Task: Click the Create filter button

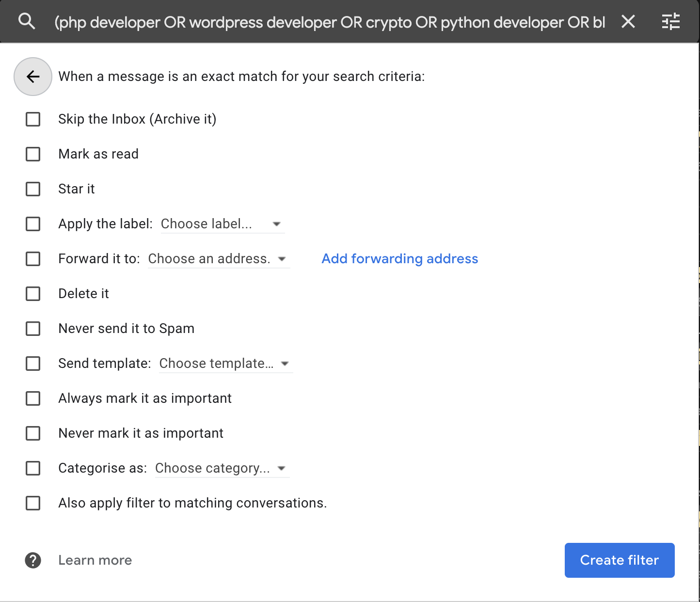Action: [x=620, y=560]
